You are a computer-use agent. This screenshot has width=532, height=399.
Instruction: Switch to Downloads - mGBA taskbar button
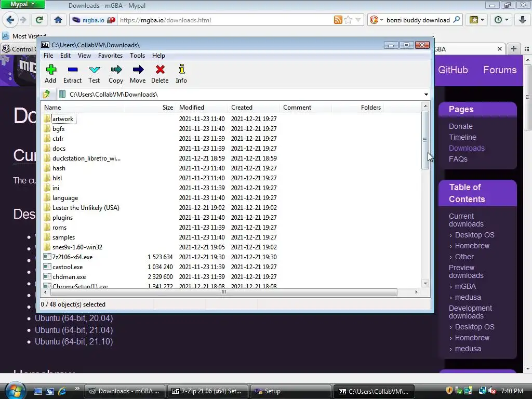pyautogui.click(x=125, y=391)
